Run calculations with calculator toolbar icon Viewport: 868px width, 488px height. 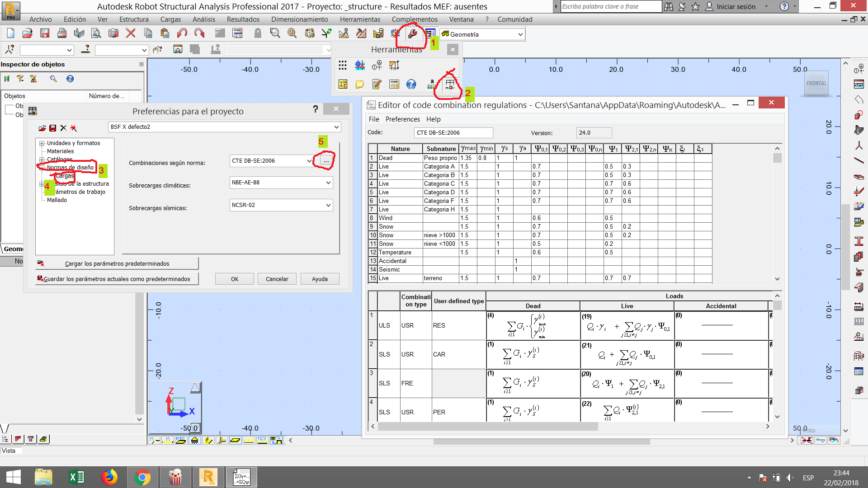click(237, 33)
